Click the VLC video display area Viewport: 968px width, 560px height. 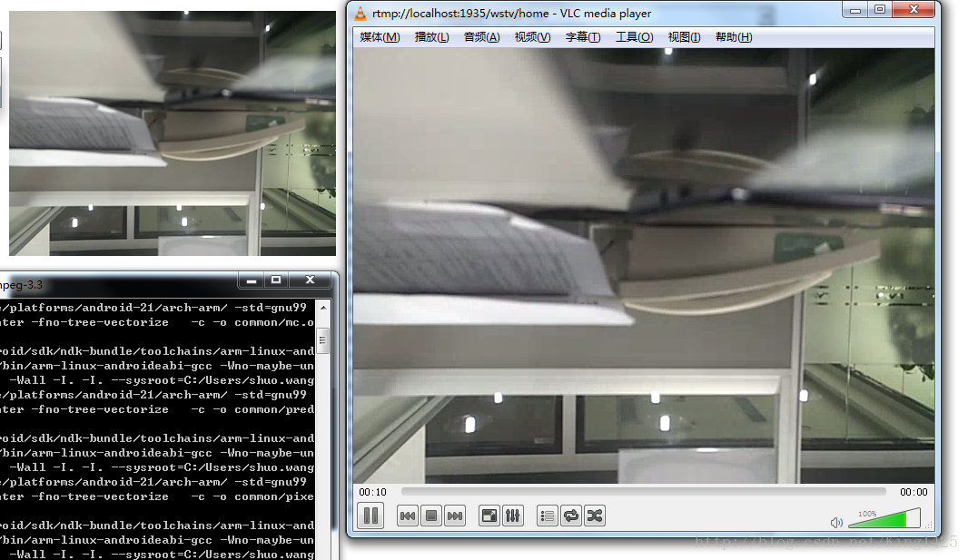644,266
